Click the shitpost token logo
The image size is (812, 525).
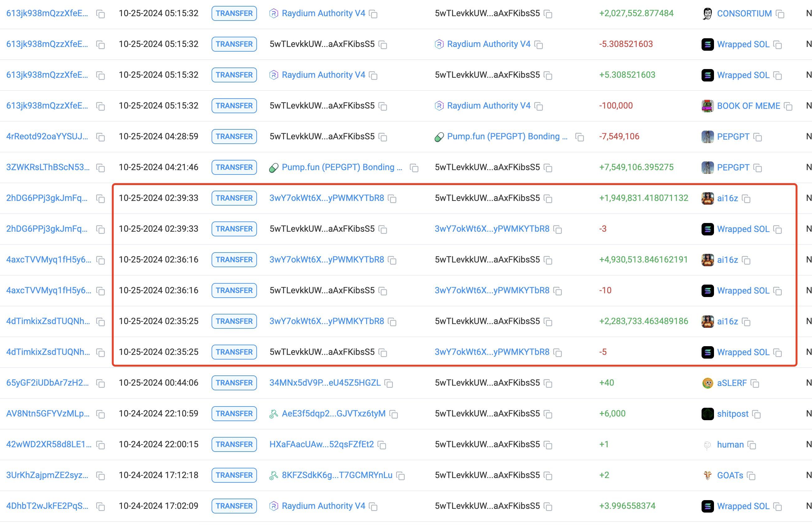tap(707, 414)
